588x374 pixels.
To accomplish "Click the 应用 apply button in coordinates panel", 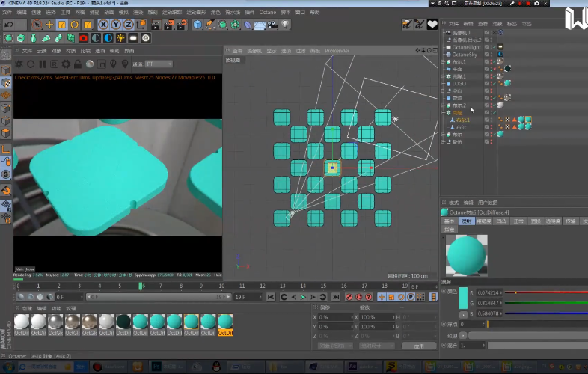I will point(419,346).
